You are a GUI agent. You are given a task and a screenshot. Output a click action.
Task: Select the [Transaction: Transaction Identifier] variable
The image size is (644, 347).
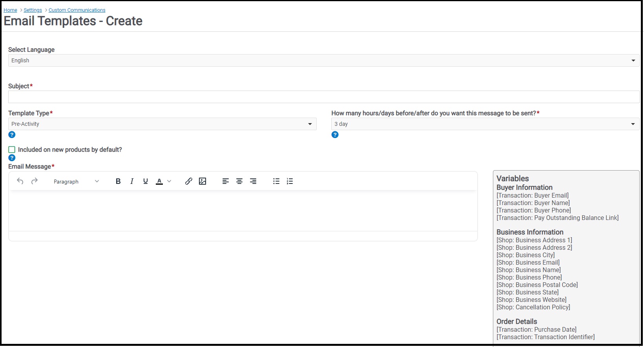coord(546,337)
